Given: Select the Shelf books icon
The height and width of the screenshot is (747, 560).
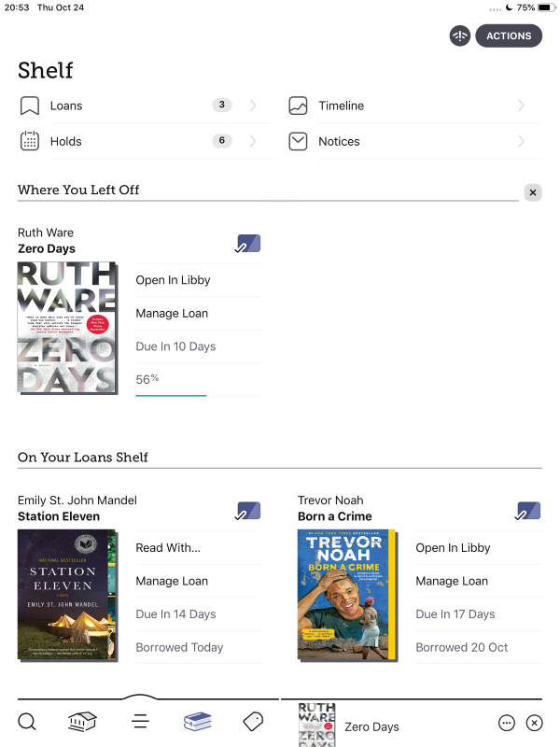Looking at the screenshot, I should [x=197, y=722].
